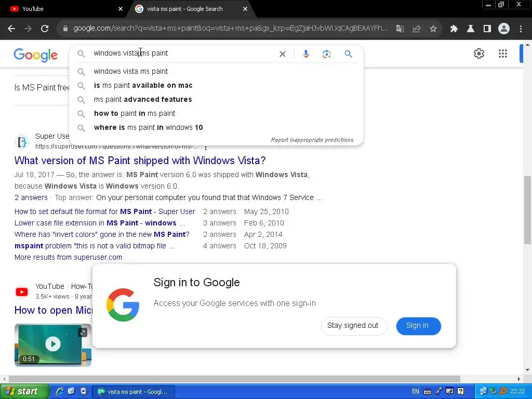Reload the page with refresh icon
The height and width of the screenshot is (399, 532).
click(45, 29)
